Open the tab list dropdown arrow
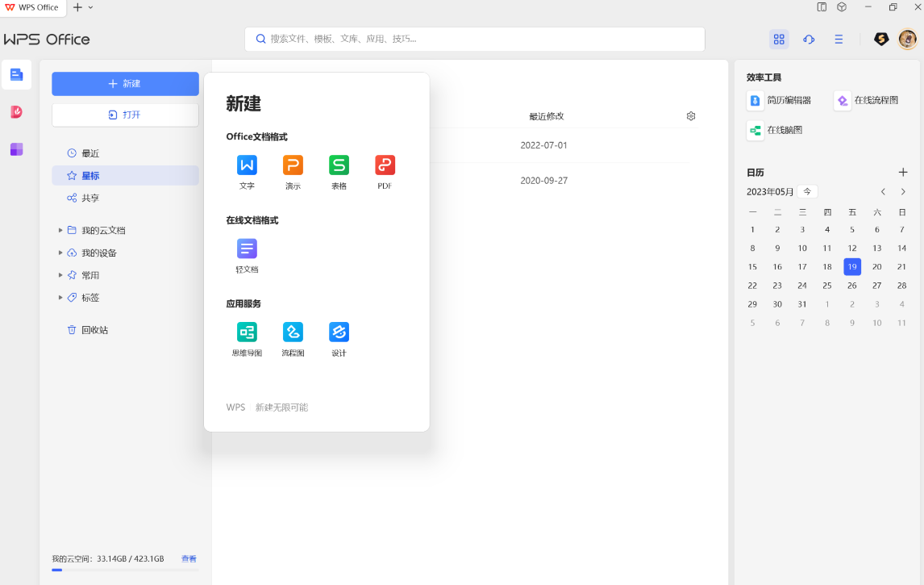This screenshot has width=924, height=585. click(91, 7)
